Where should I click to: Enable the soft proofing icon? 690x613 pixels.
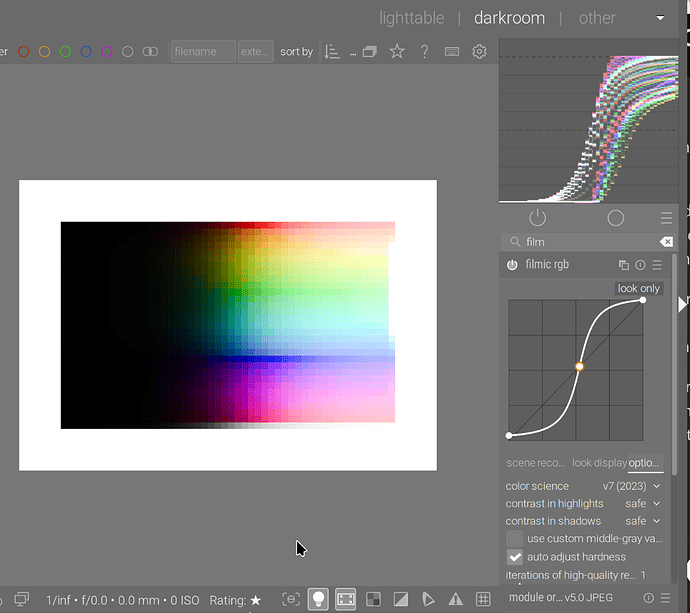tap(428, 599)
